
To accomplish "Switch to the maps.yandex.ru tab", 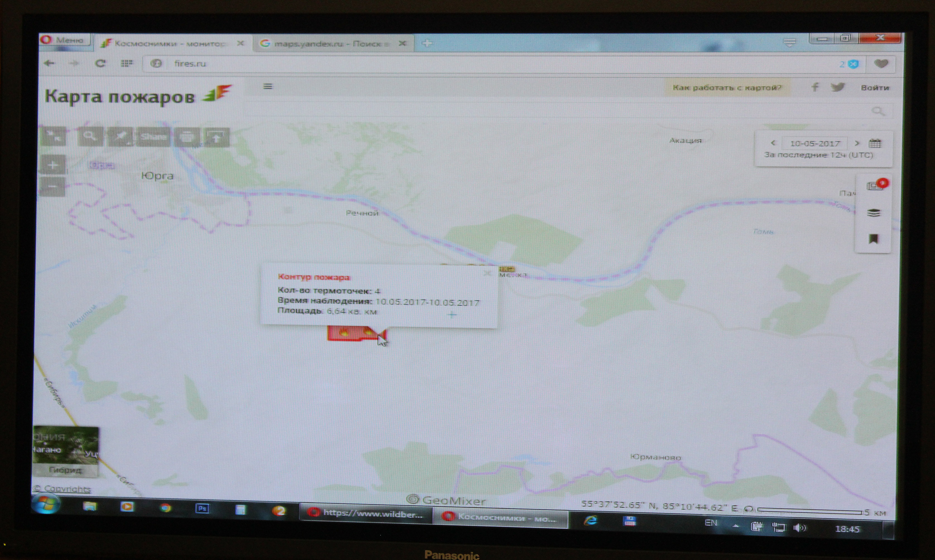I will pos(328,44).
